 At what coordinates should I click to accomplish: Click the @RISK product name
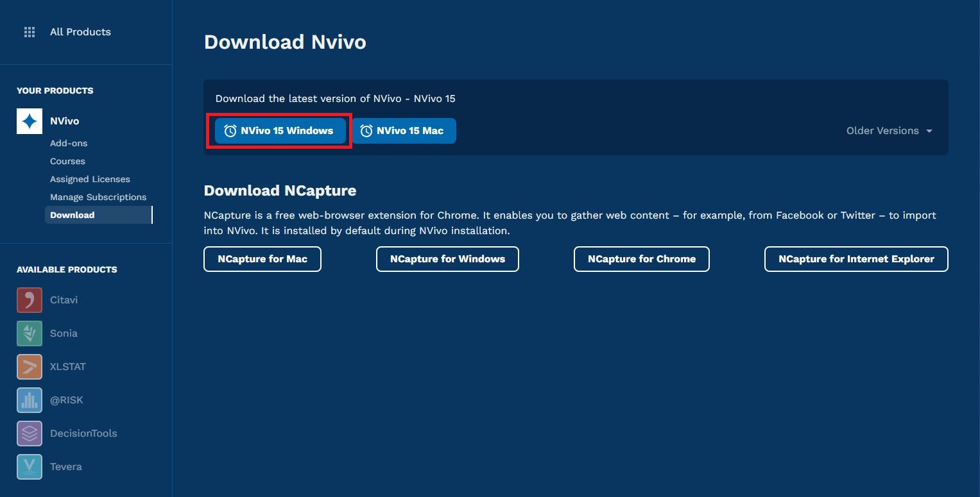tap(67, 400)
